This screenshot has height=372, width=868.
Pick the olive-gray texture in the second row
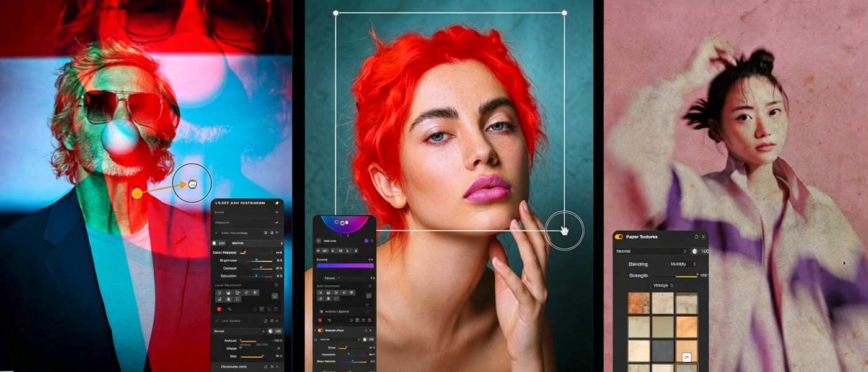663,327
